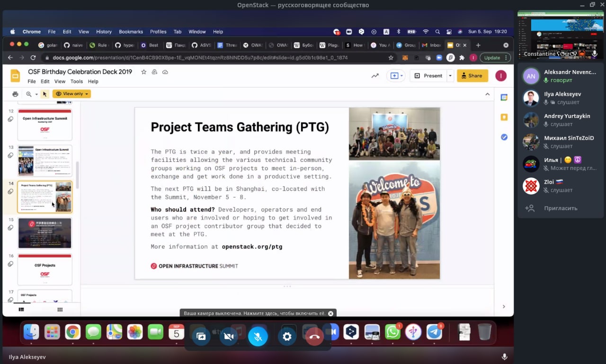Unmute microphone with the blue mic button
This screenshot has height=364, width=606.
tap(258, 337)
